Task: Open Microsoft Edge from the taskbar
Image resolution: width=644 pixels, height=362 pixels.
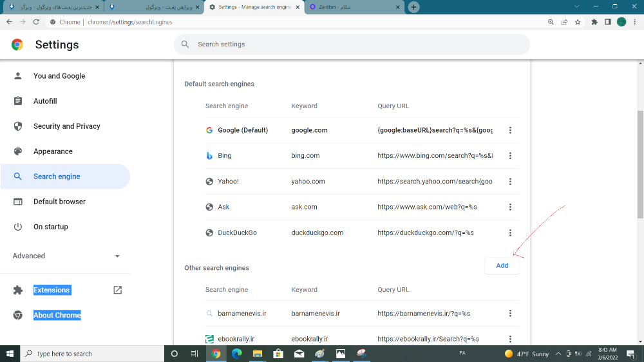Action: point(237,354)
